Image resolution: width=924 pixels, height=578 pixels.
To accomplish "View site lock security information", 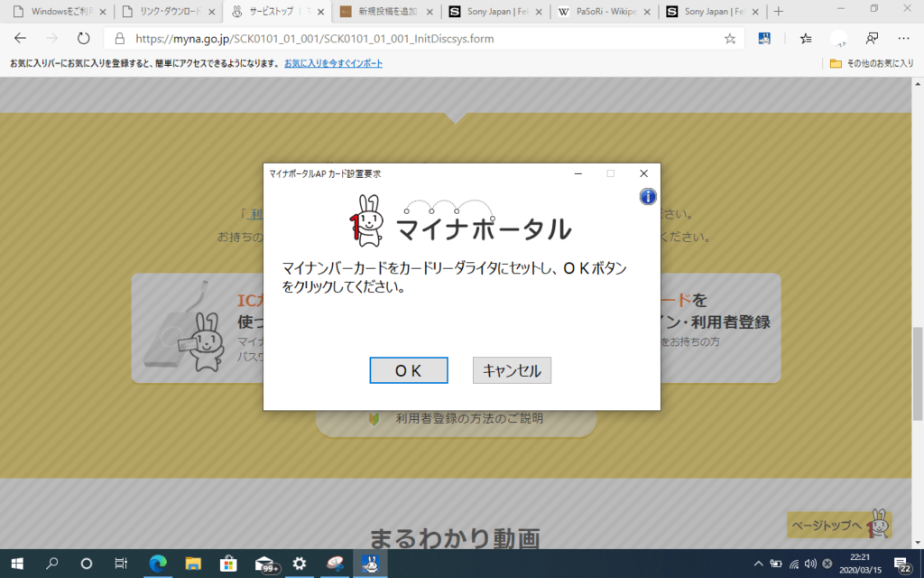I will [120, 39].
